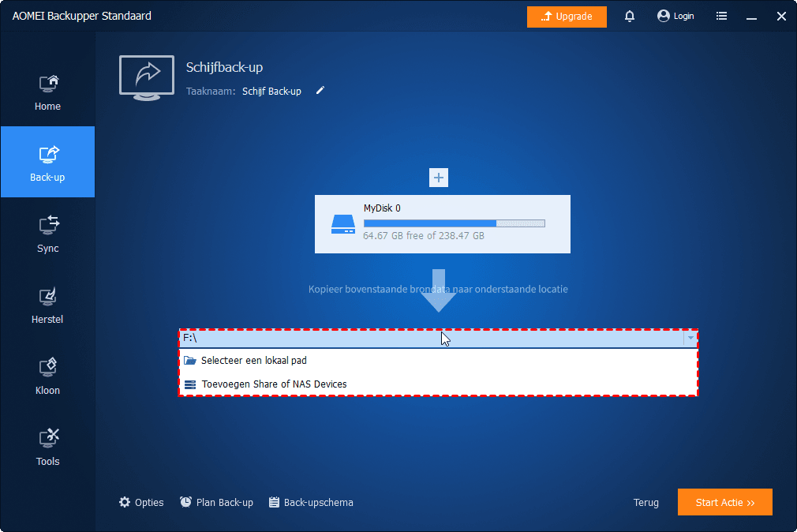Expand destination path dropdown arrow
797x532 pixels.
(690, 338)
